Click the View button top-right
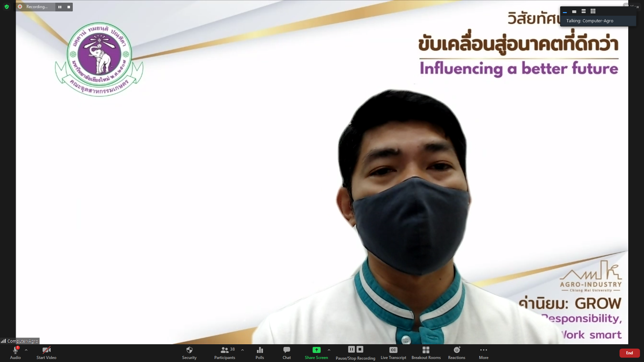The image size is (644, 362). 633,6
